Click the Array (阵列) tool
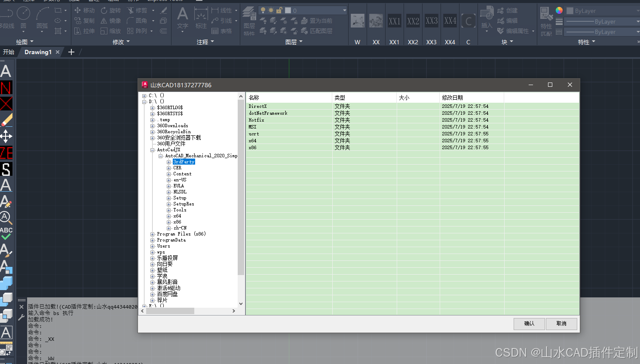This screenshot has width=640, height=364. tap(137, 31)
